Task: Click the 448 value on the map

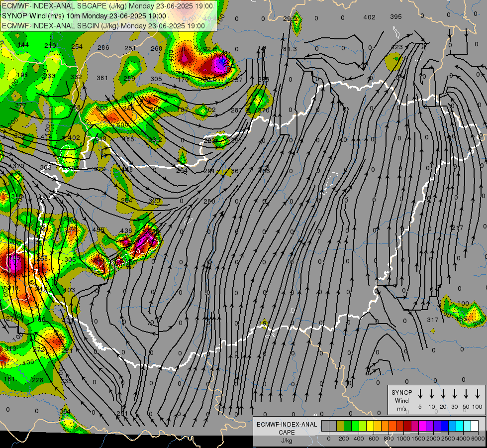Action: coord(127,169)
